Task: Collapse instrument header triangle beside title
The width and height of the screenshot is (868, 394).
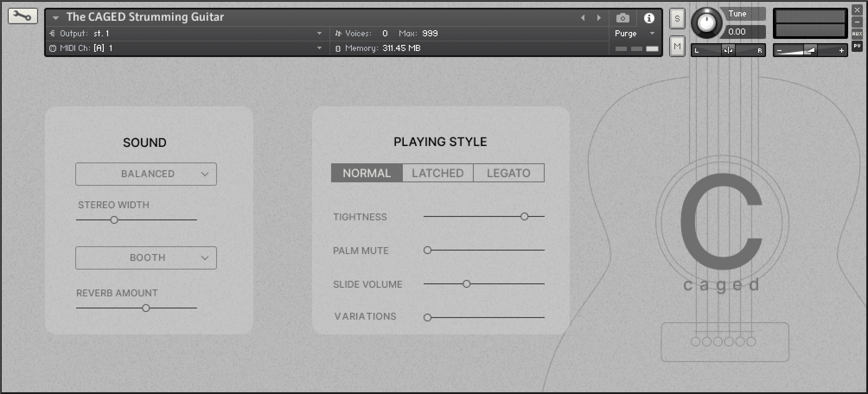Action: 56,18
